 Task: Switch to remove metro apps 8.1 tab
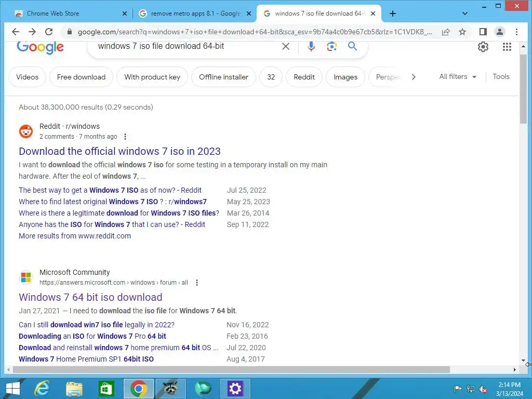point(195,14)
